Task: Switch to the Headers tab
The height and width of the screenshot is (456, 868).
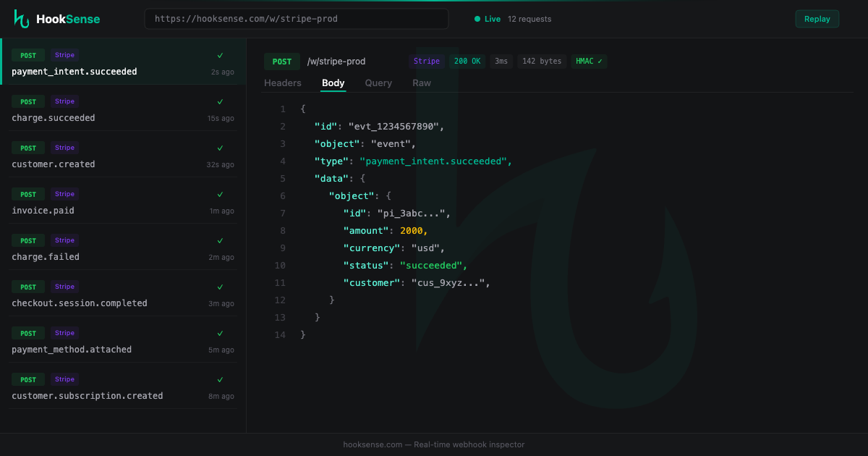Action: (282, 83)
